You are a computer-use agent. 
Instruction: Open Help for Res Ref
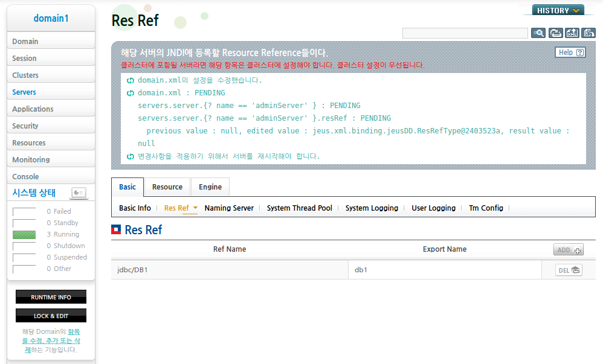pos(570,53)
